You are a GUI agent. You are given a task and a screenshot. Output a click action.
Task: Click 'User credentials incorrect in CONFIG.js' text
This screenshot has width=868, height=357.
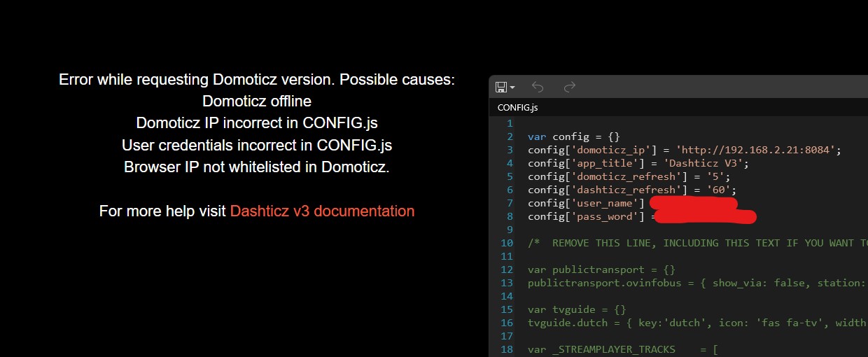pos(257,146)
